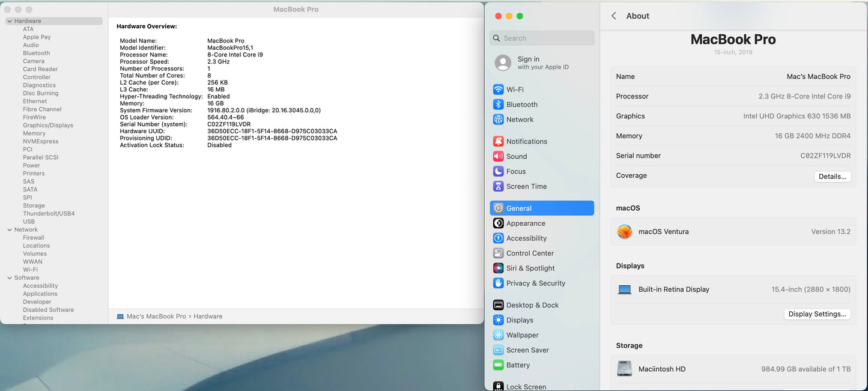This screenshot has width=868, height=391.
Task: Select Graphics/Displays in System Information sidebar
Action: coord(48,126)
